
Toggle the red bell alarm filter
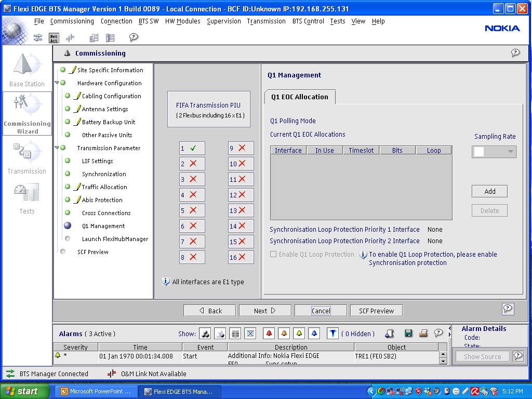pos(269,334)
